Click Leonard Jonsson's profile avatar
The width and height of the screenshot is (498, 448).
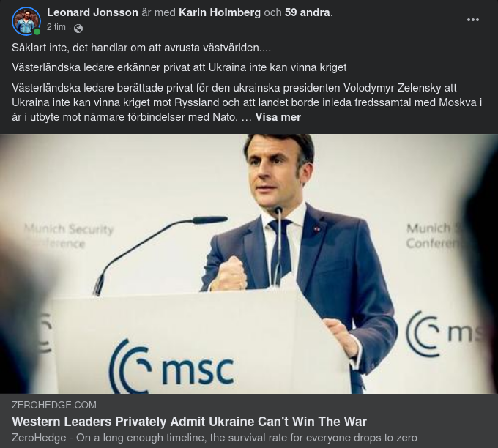(x=26, y=21)
